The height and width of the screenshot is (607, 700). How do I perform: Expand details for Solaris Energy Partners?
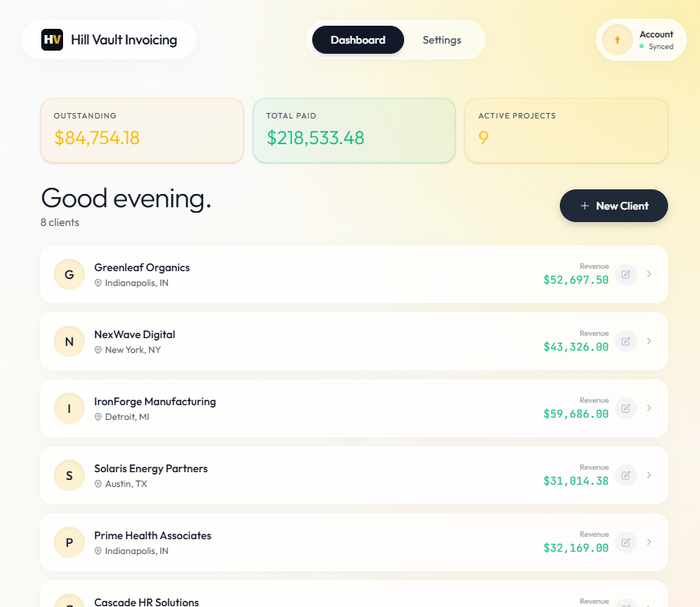pos(649,475)
